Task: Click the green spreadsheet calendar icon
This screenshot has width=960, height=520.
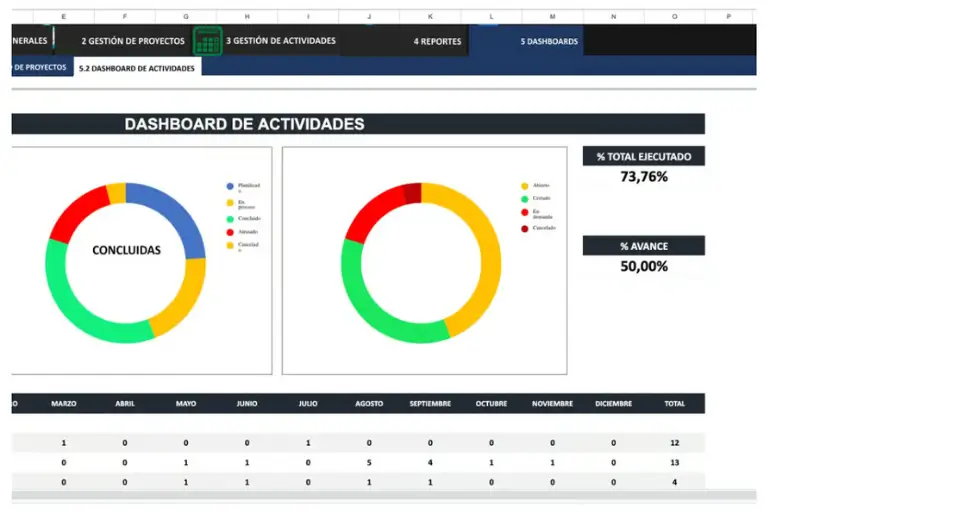Action: pos(207,42)
